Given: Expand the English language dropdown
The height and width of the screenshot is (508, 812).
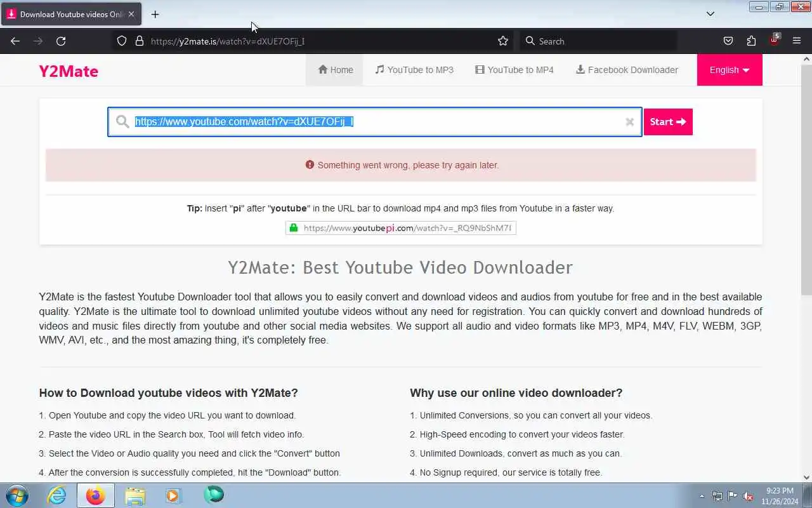Looking at the screenshot, I should click(x=730, y=70).
